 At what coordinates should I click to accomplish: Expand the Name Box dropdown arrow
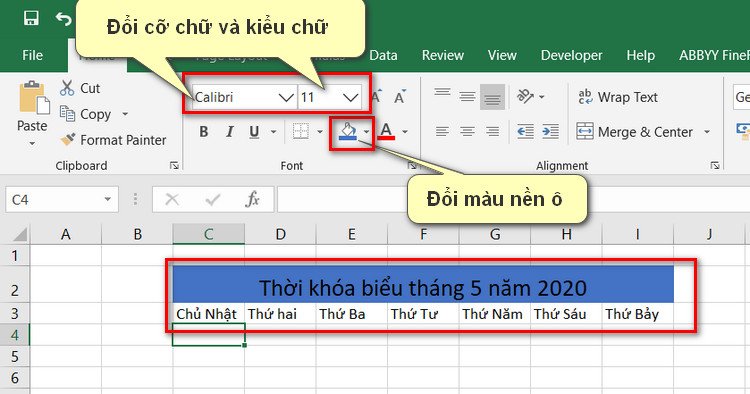click(x=108, y=199)
